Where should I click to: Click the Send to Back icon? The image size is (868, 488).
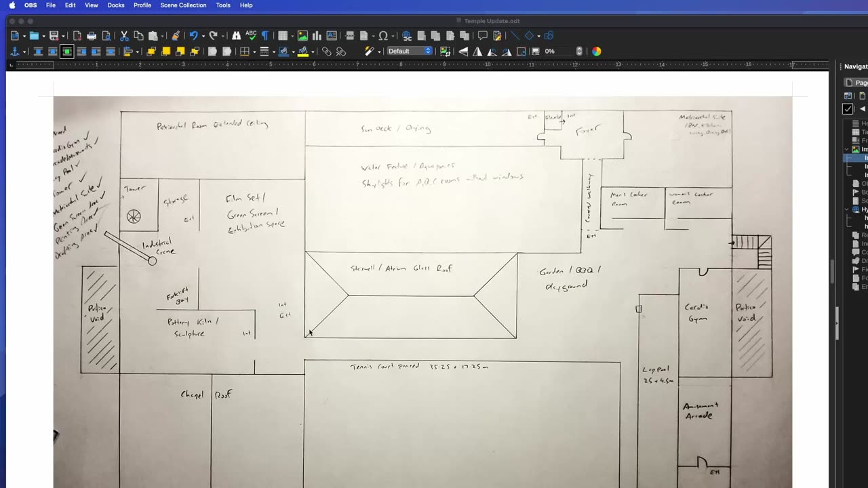195,51
